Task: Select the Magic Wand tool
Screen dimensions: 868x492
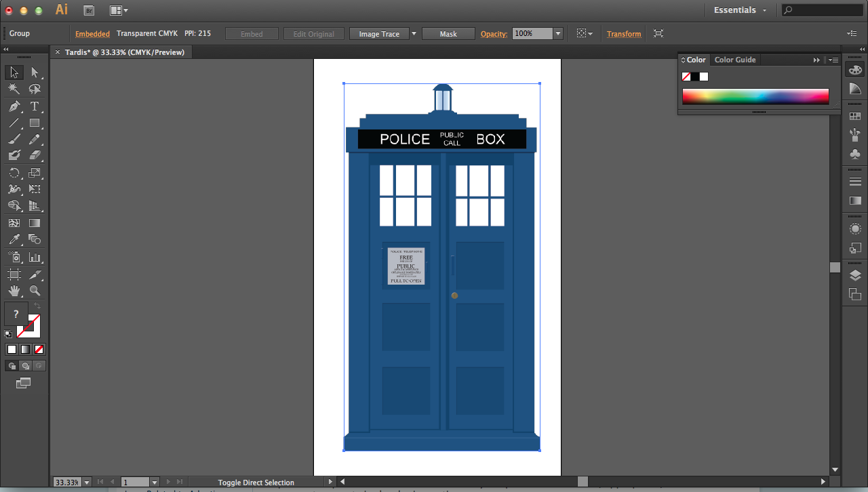Action: coord(14,89)
